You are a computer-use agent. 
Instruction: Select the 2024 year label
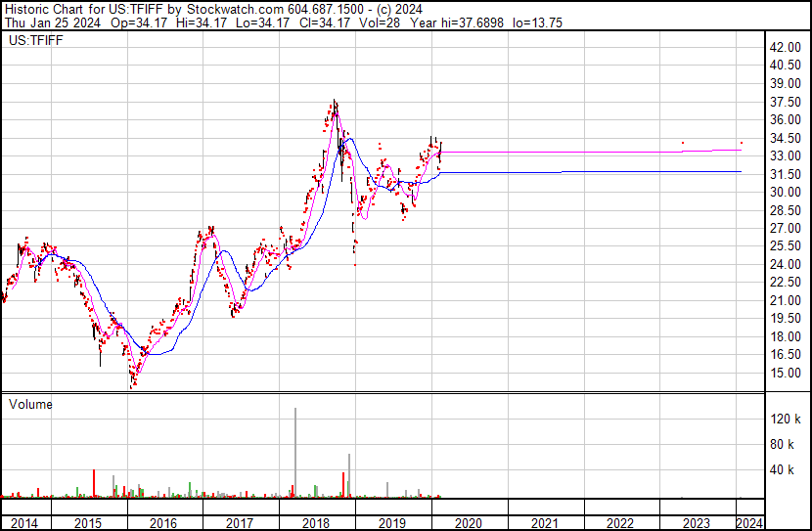point(749,523)
